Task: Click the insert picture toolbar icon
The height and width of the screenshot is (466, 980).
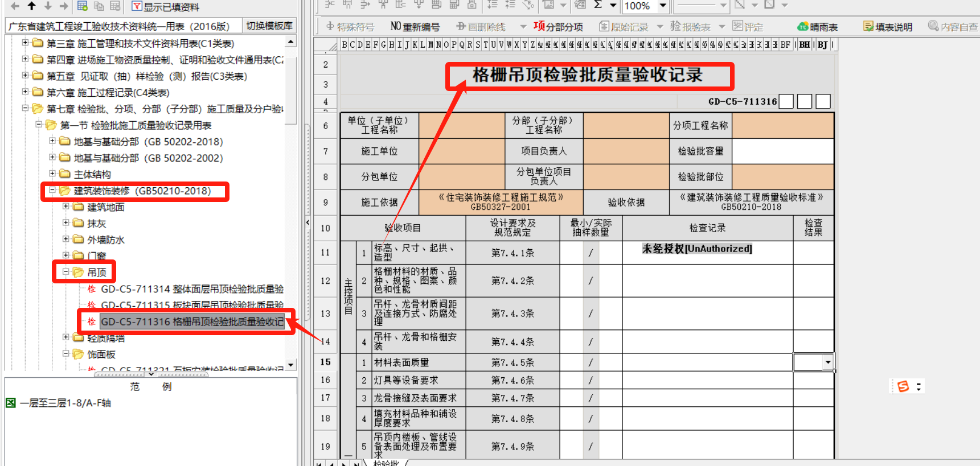Action: point(548,5)
